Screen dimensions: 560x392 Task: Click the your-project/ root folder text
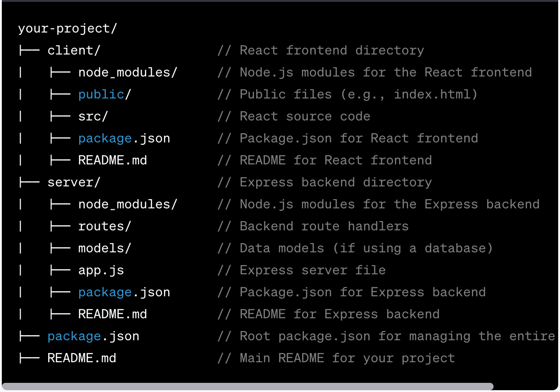[67, 28]
